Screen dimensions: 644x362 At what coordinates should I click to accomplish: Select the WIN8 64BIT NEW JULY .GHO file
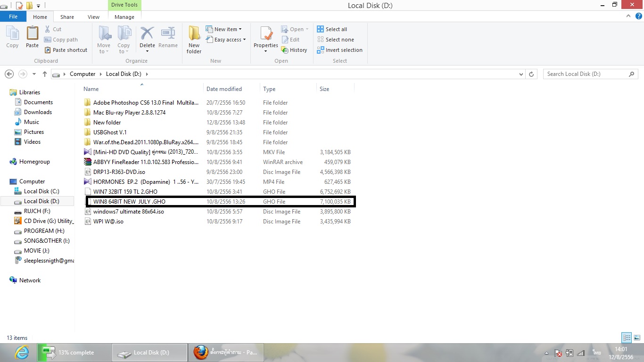(129, 202)
